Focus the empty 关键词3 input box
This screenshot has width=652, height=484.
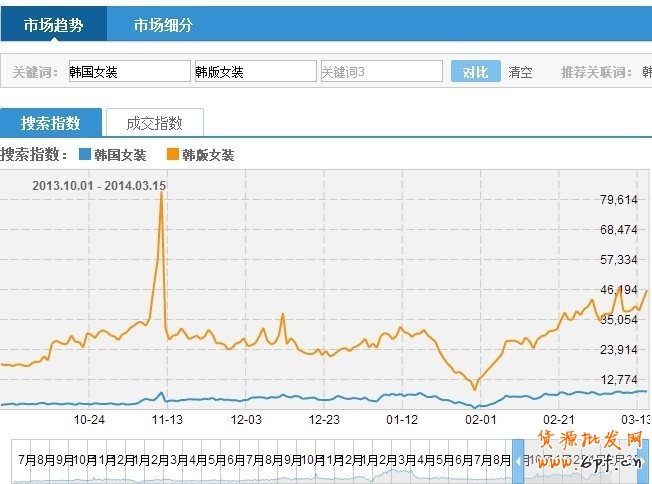tap(380, 72)
